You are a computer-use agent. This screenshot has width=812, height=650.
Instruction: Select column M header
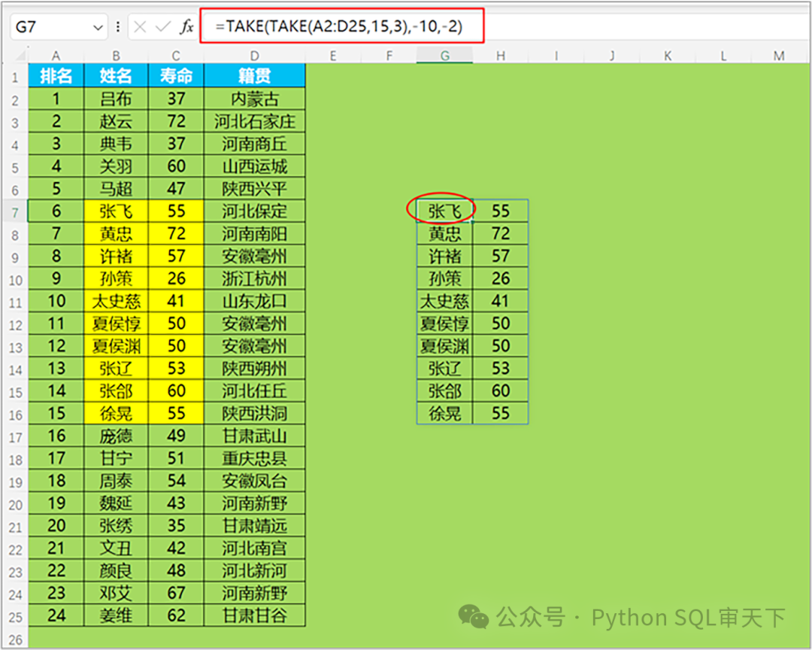(x=778, y=56)
